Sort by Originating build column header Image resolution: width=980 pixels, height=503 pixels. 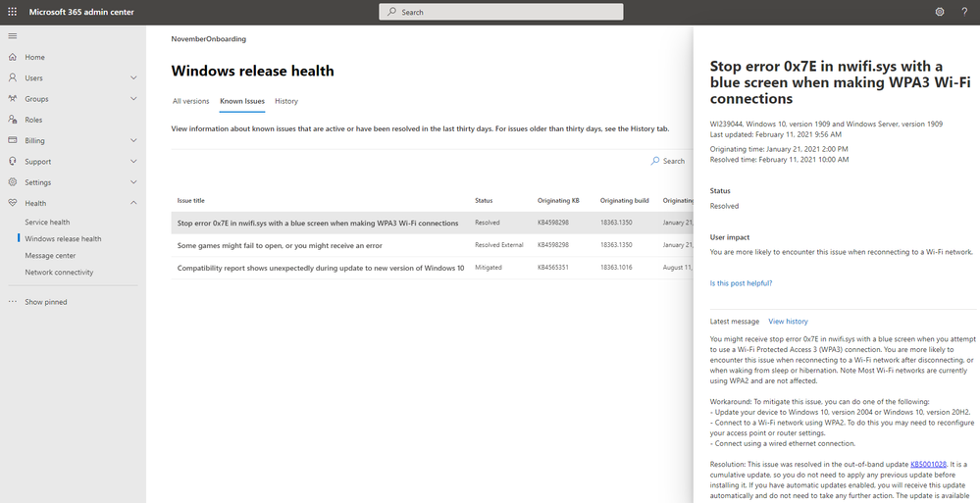(x=624, y=201)
